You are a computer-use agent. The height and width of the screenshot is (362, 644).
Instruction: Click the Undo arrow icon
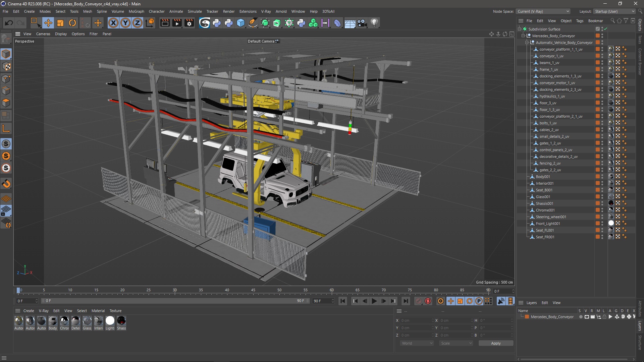pyautogui.click(x=9, y=23)
